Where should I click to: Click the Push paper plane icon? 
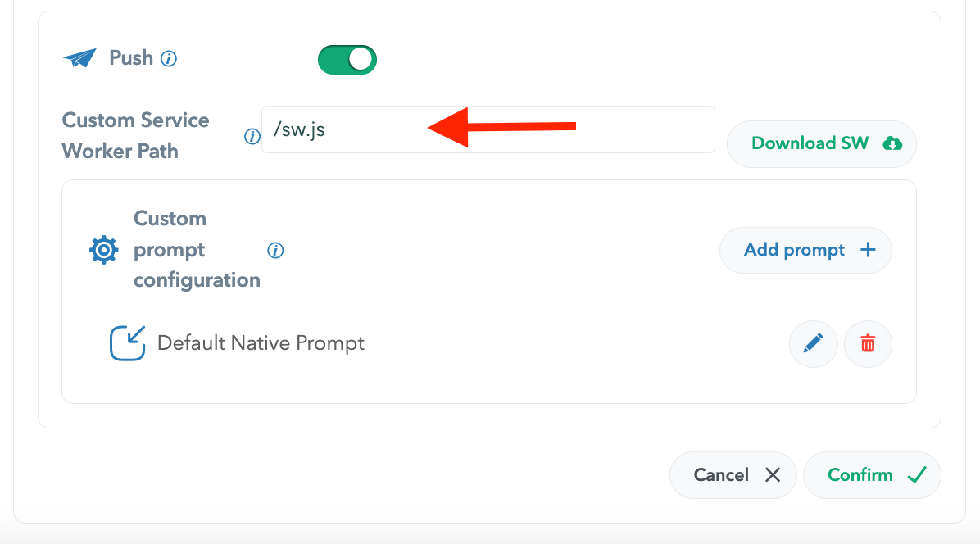(79, 58)
